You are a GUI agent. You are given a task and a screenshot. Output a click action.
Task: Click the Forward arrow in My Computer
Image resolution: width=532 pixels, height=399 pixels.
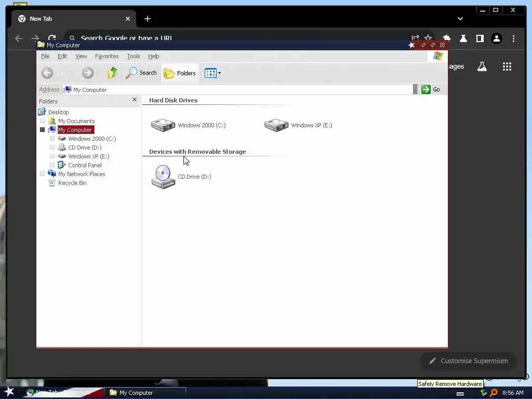coord(87,73)
